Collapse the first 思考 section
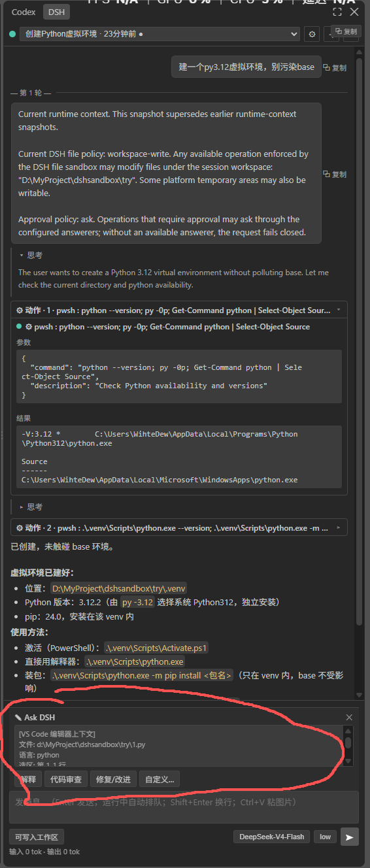This screenshot has width=370, height=868. coord(31,256)
